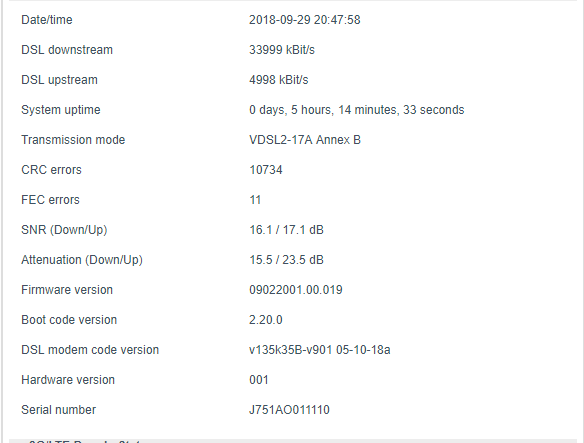Image resolution: width=584 pixels, height=443 pixels.
Task: Click the FEC errors label
Action: 50,200
